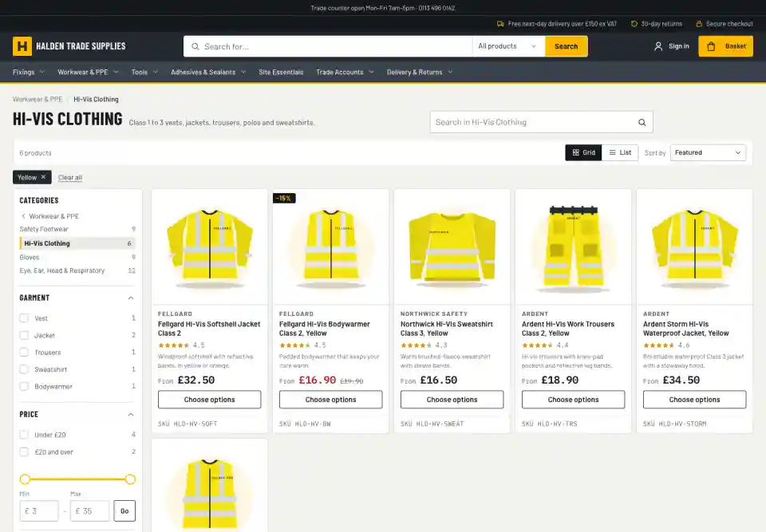This screenshot has height=532, width=766.
Task: Open the All products dropdown
Action: (508, 46)
